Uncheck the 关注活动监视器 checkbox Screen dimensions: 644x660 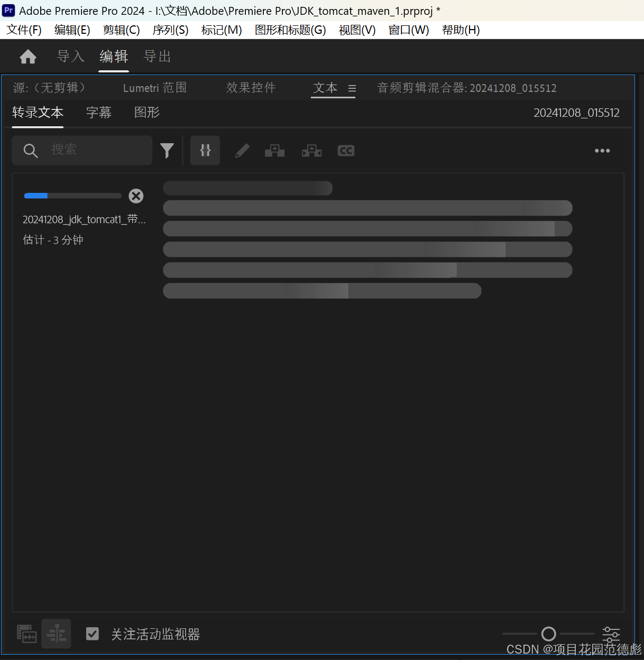[93, 634]
